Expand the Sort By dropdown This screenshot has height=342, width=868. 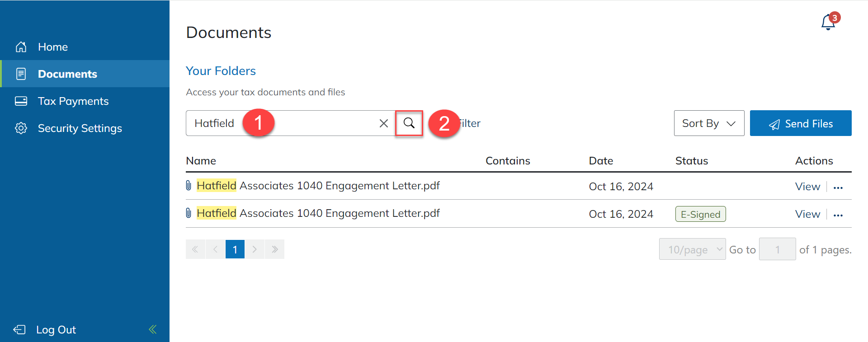[x=708, y=123]
